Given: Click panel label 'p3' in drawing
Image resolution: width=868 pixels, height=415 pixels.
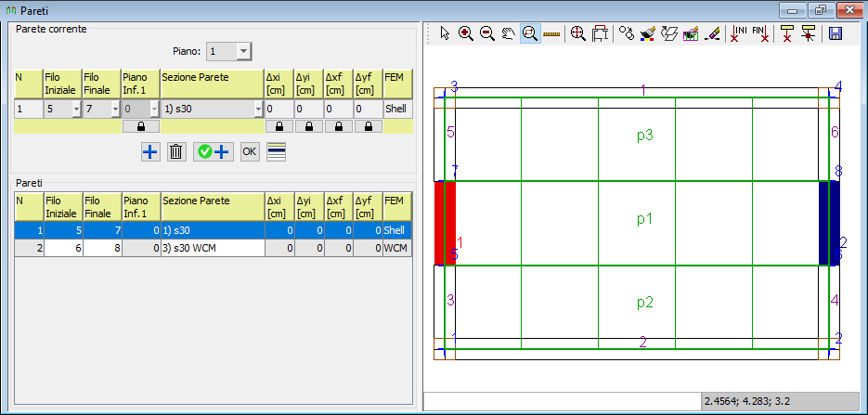Looking at the screenshot, I should tap(645, 136).
